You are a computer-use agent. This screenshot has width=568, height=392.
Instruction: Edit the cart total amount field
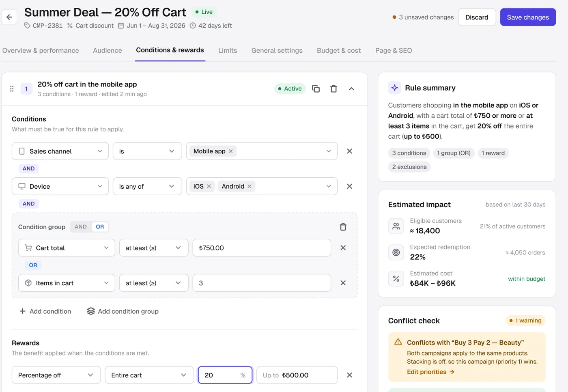(x=262, y=248)
